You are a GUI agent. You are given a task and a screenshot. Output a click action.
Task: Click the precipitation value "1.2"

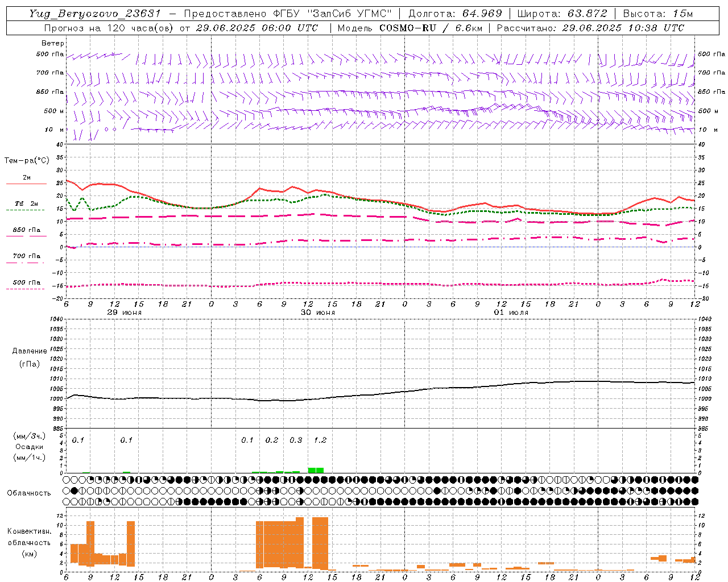pos(320,440)
